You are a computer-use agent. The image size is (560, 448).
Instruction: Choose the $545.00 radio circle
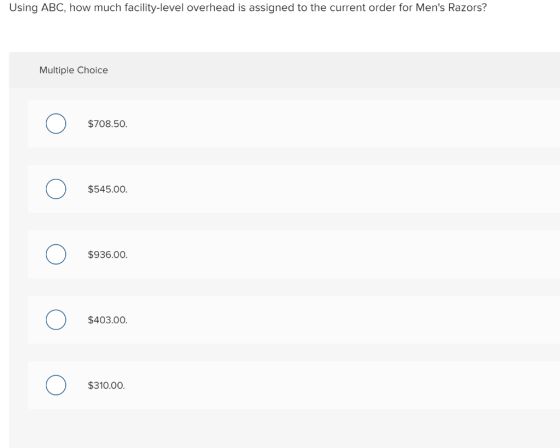coord(56,189)
